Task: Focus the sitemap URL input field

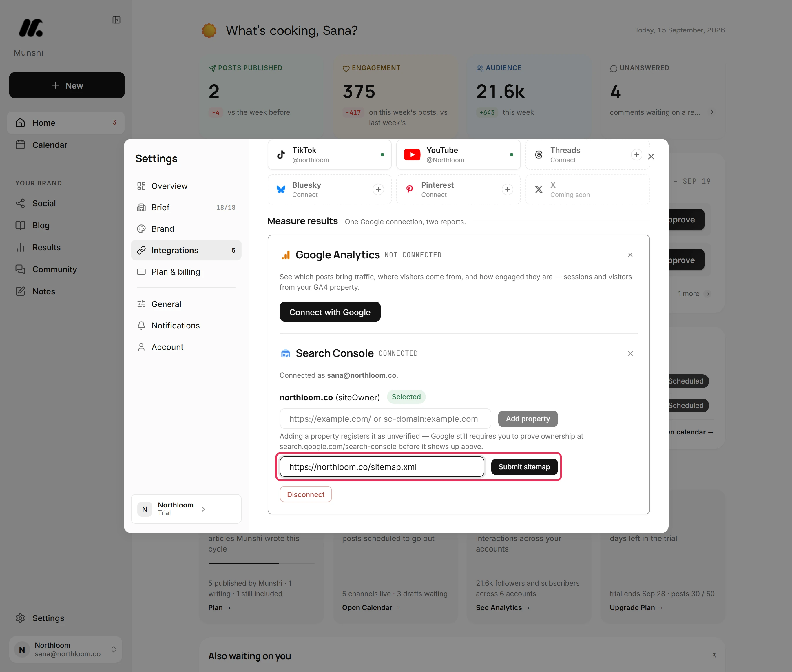Action: tap(382, 467)
